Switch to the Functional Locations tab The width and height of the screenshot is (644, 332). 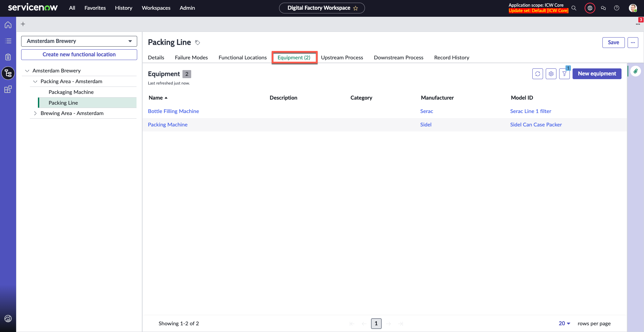[x=243, y=58]
